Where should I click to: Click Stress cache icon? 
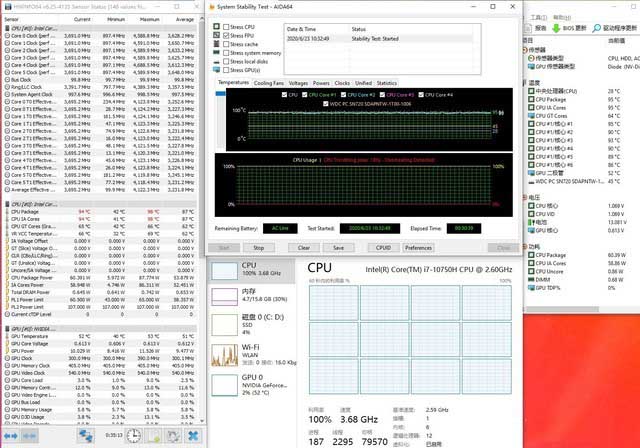216,44
